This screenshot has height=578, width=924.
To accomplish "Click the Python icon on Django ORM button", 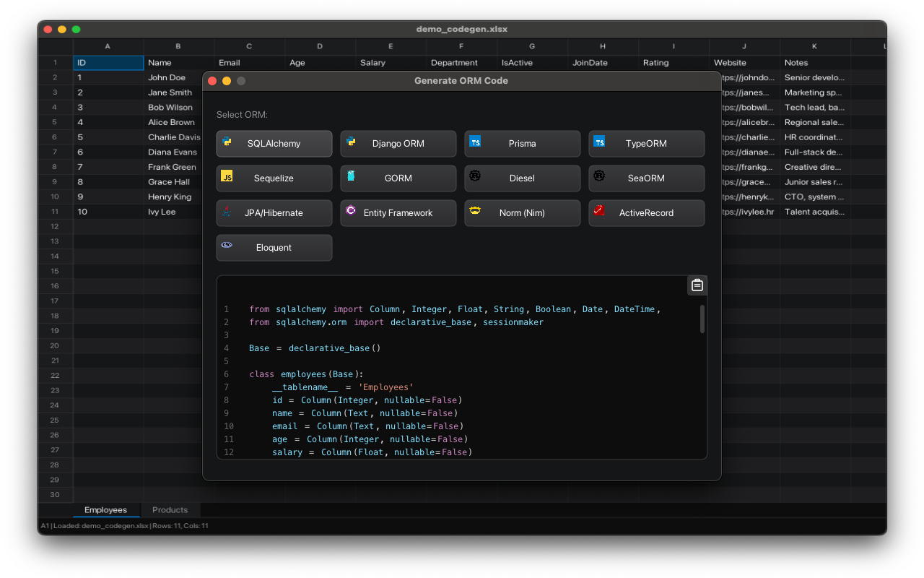I will pyautogui.click(x=351, y=142).
